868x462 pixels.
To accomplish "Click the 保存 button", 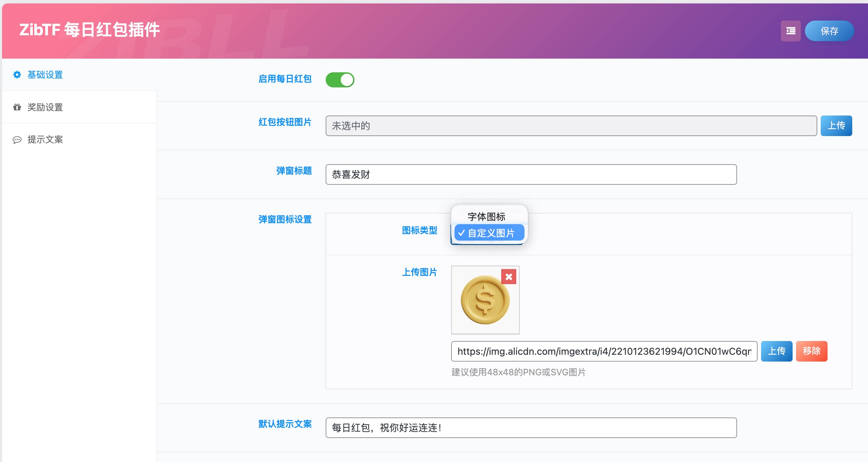I will tap(829, 31).
